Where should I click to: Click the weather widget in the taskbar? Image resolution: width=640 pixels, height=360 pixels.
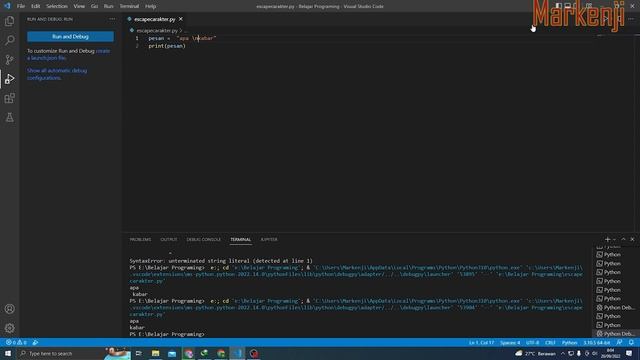click(535, 353)
